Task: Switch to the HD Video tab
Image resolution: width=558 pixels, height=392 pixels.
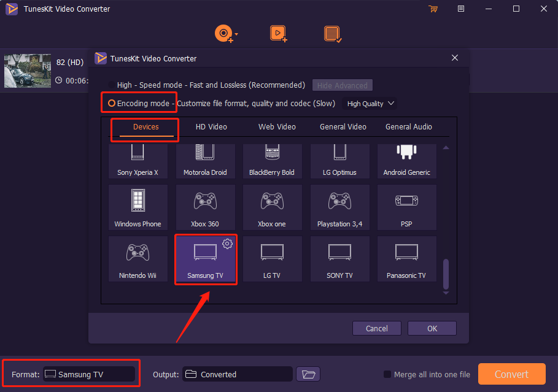Action: (x=211, y=127)
